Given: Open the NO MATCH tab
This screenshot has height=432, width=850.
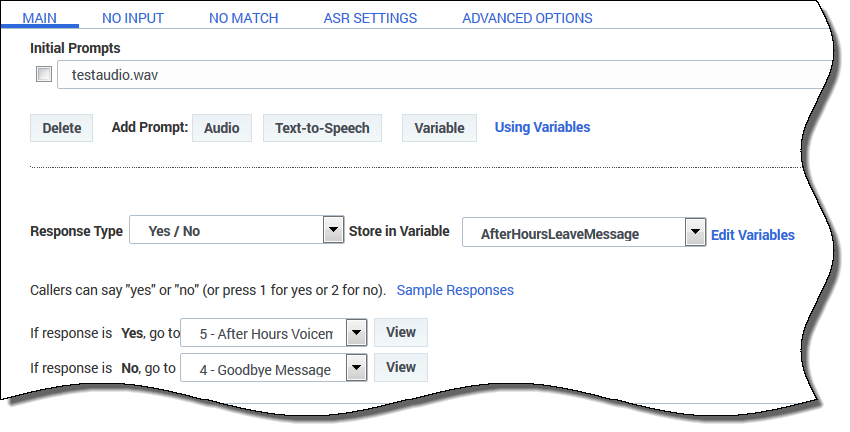Looking at the screenshot, I should point(243,18).
